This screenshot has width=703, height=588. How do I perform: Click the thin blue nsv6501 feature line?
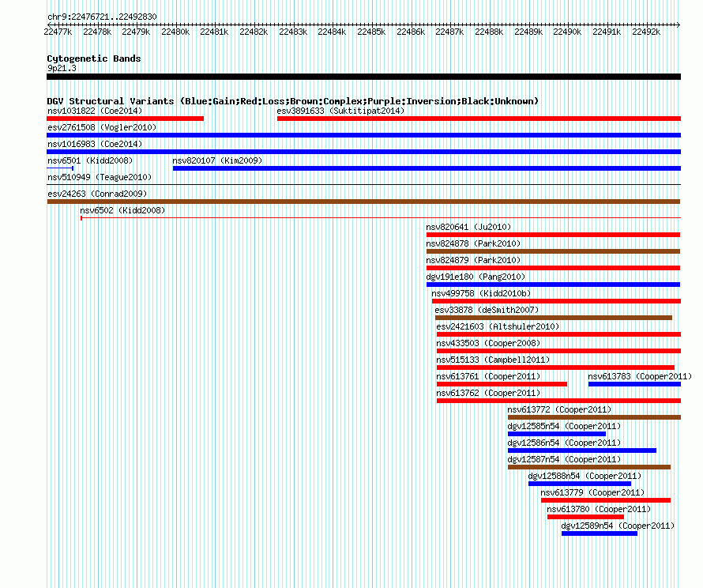click(60, 168)
